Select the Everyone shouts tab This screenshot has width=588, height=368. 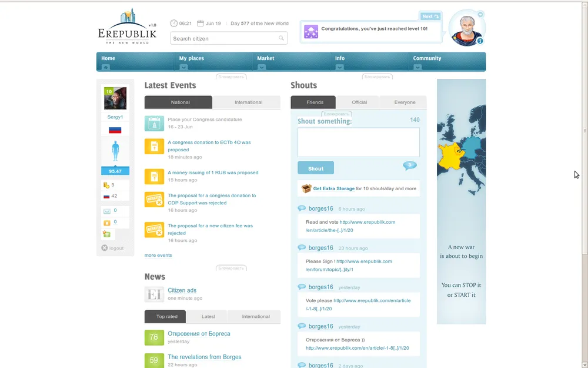[x=405, y=102]
